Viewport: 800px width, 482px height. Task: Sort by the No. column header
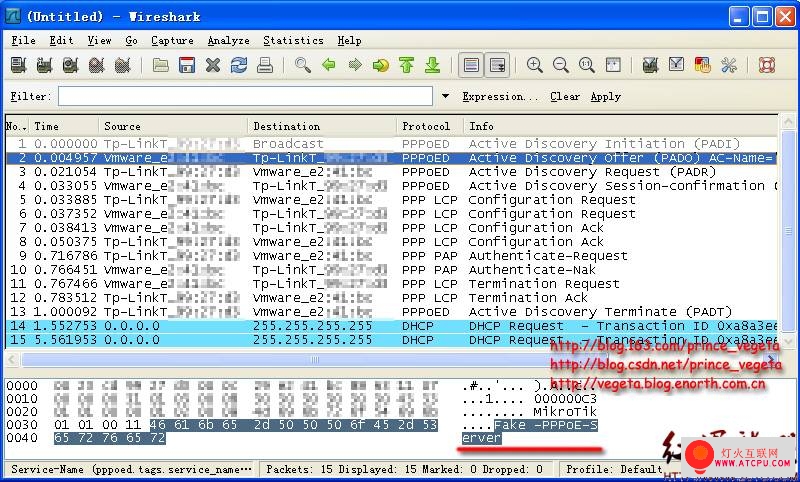point(17,126)
